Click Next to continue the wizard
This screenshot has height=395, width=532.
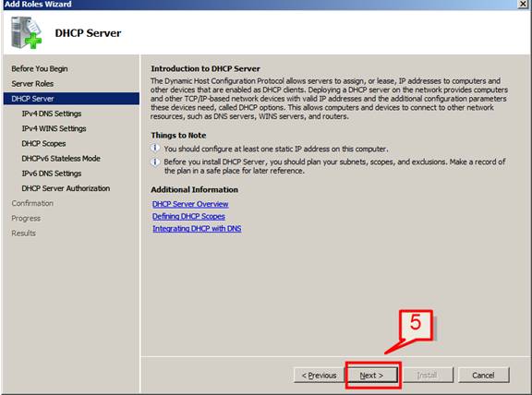point(372,375)
